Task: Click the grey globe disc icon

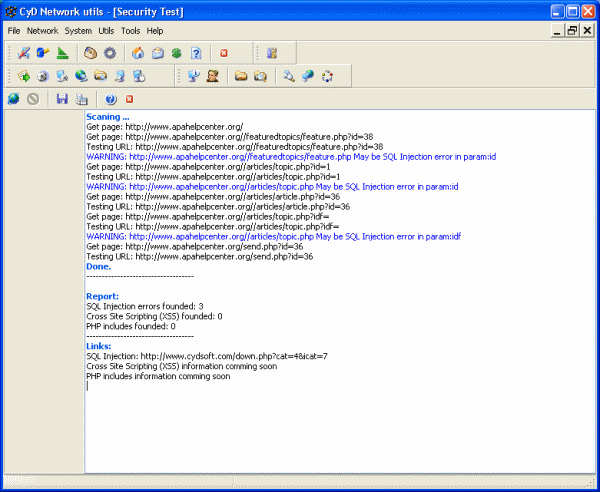Action: coord(43,76)
